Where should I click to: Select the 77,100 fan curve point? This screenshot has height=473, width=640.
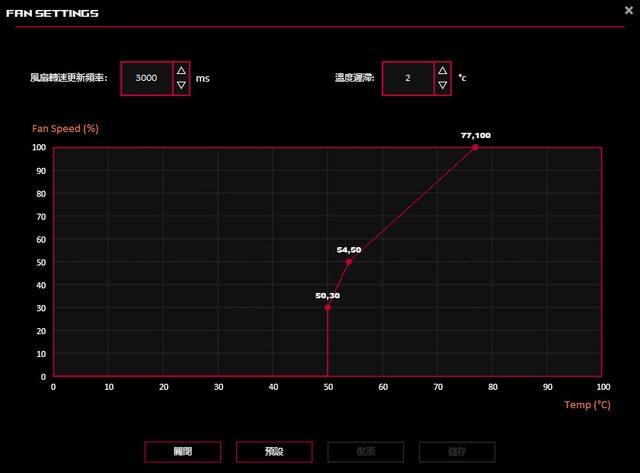tap(476, 147)
